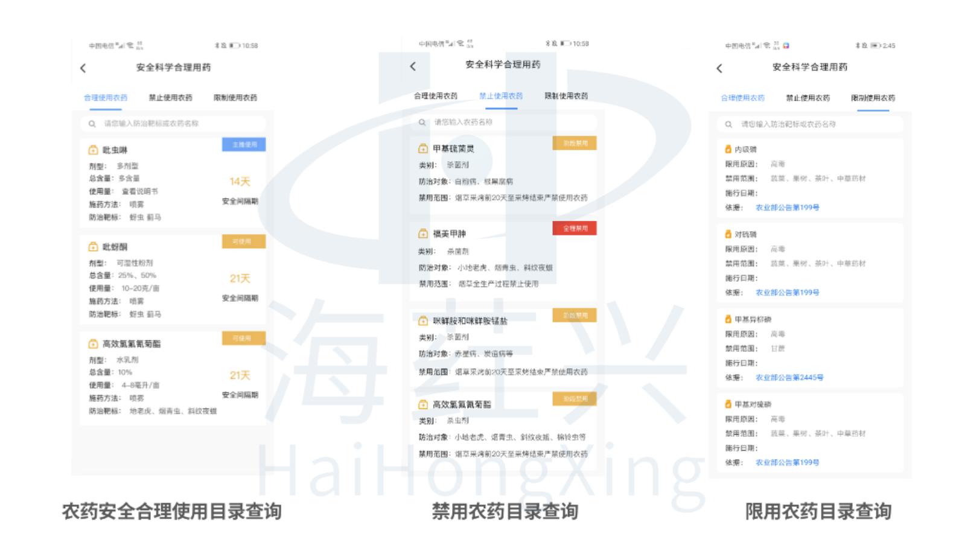Click the search field on the left screen

(175, 124)
